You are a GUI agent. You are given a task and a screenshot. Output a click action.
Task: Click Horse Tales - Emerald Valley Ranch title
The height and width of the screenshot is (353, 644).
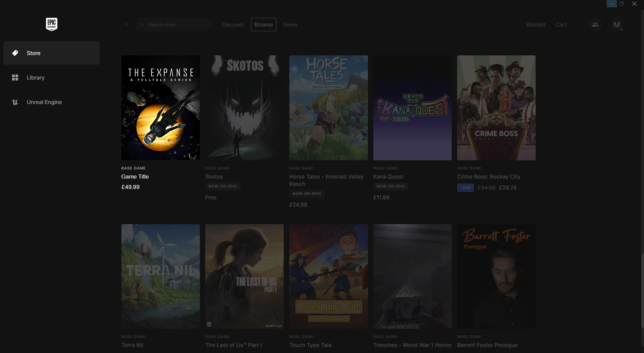(x=326, y=180)
